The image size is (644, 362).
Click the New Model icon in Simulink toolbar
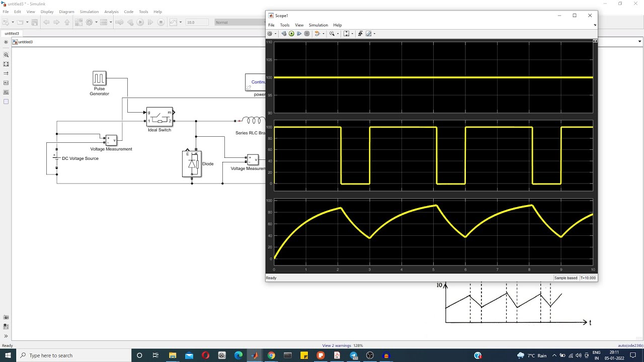(6, 22)
